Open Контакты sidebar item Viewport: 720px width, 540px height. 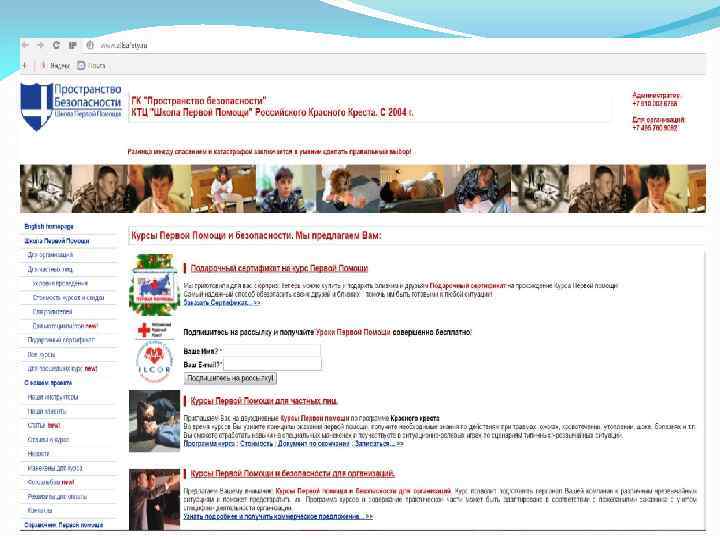pos(39,511)
